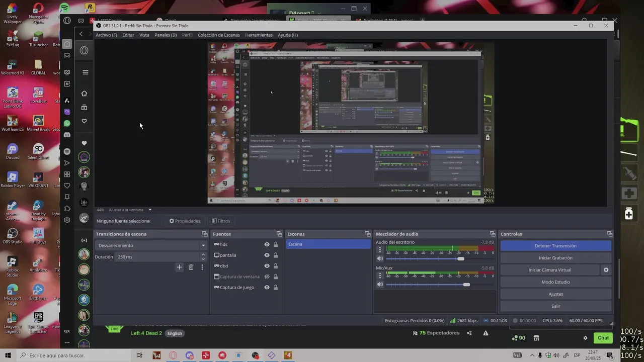Open Ajustes settings button
The image size is (644, 362).
[555, 294]
